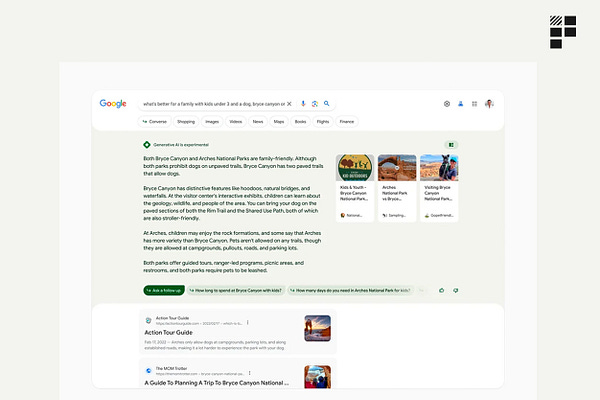Open options menu for Action Tour Guide result
The height and width of the screenshot is (400, 600).
[248, 323]
